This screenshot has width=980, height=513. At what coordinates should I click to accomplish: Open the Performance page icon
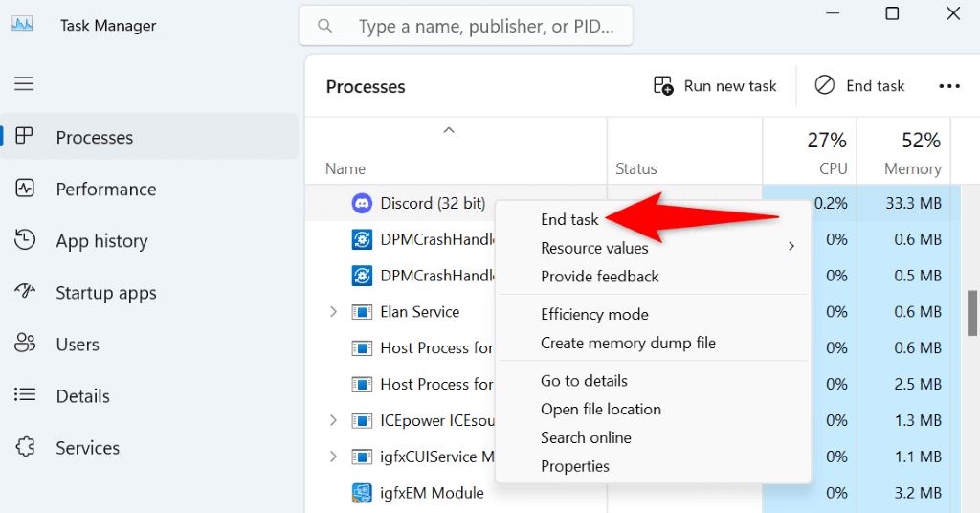[x=25, y=189]
